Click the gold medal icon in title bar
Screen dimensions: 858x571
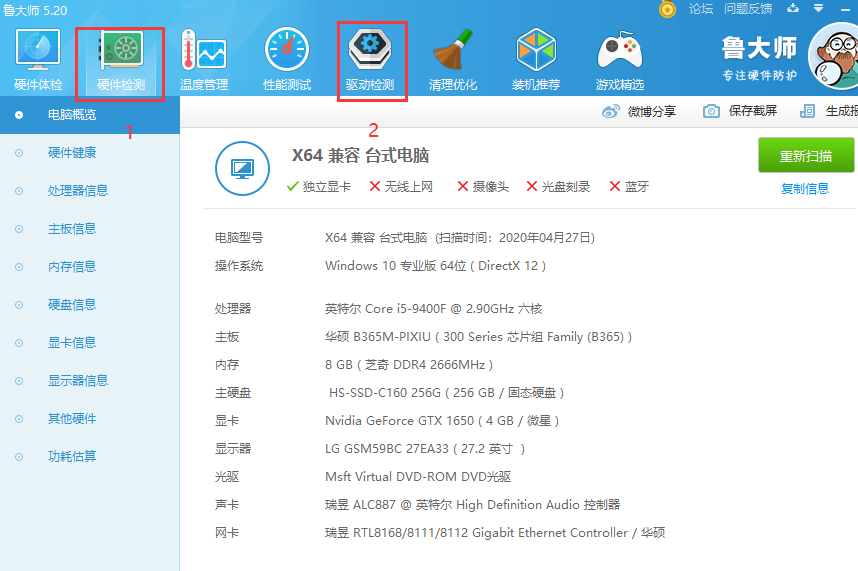(x=667, y=9)
